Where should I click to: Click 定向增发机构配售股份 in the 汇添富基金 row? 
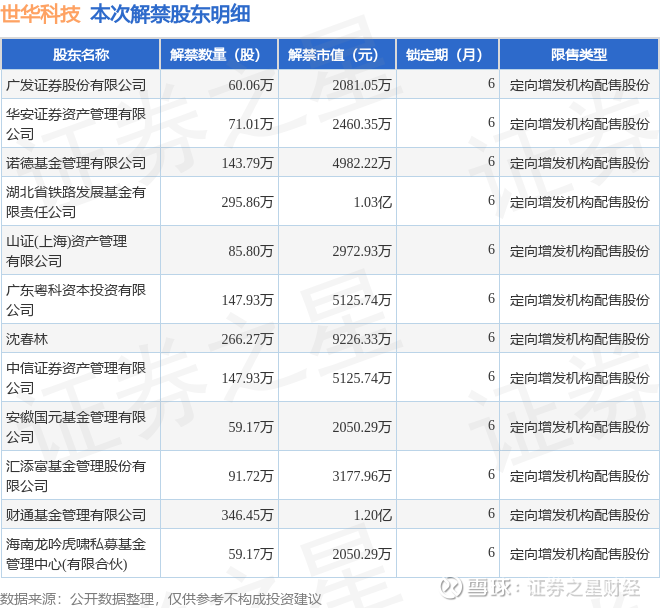point(579,476)
